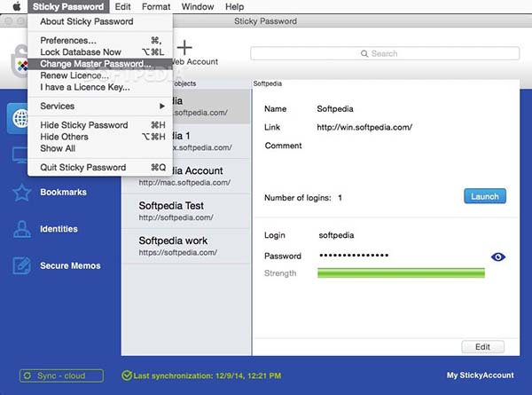
Task: Choose Hide Others
Action: pyautogui.click(x=100, y=137)
